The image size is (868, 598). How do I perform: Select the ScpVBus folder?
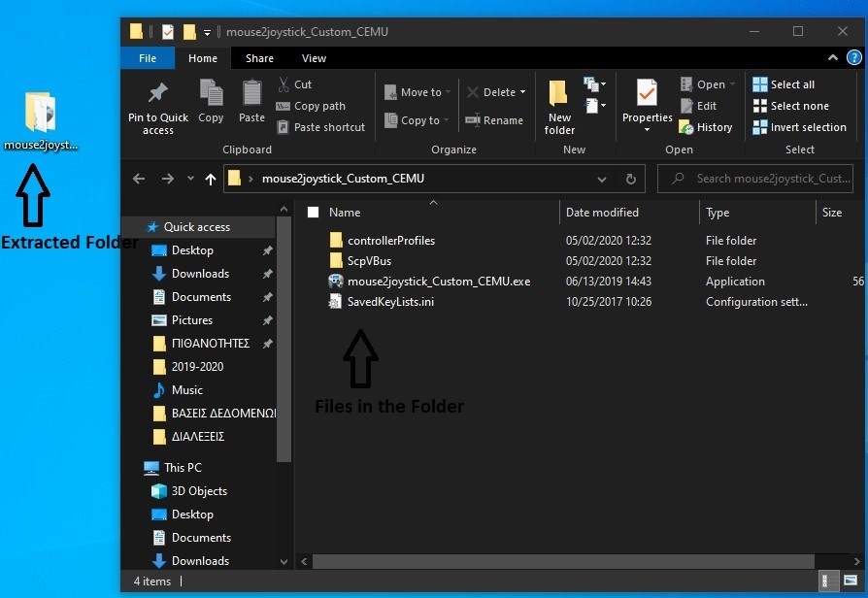pyautogui.click(x=369, y=261)
